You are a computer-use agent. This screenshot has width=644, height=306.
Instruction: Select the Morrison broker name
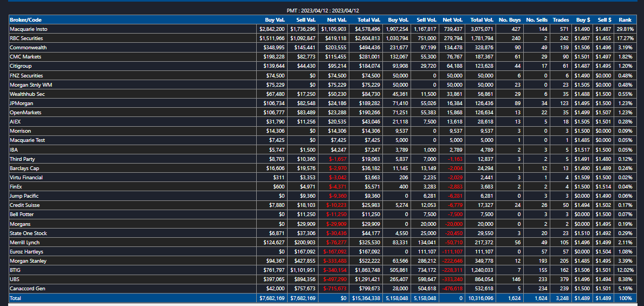pyautogui.click(x=21, y=131)
